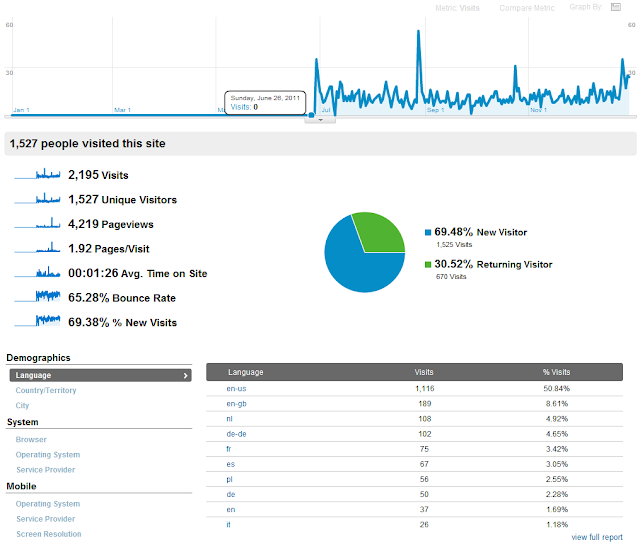640x550 pixels.
Task: Click the June 26 data point marker
Action: click(x=311, y=115)
